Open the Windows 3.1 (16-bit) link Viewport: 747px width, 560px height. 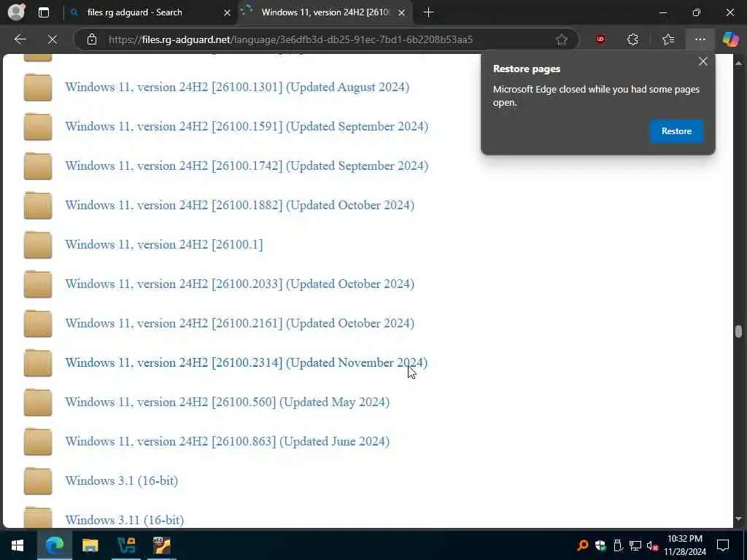click(122, 481)
